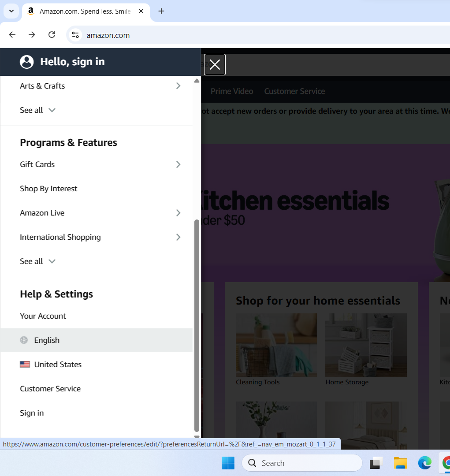Viewport: 450px width, 476px height.
Task: Click the globe icon next to English
Action: (24, 340)
